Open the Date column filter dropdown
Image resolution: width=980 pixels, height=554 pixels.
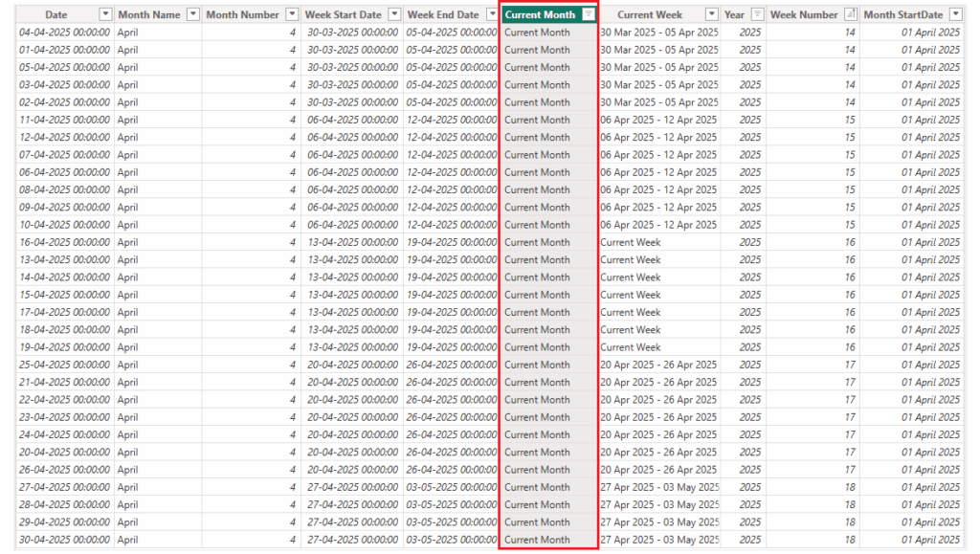105,14
